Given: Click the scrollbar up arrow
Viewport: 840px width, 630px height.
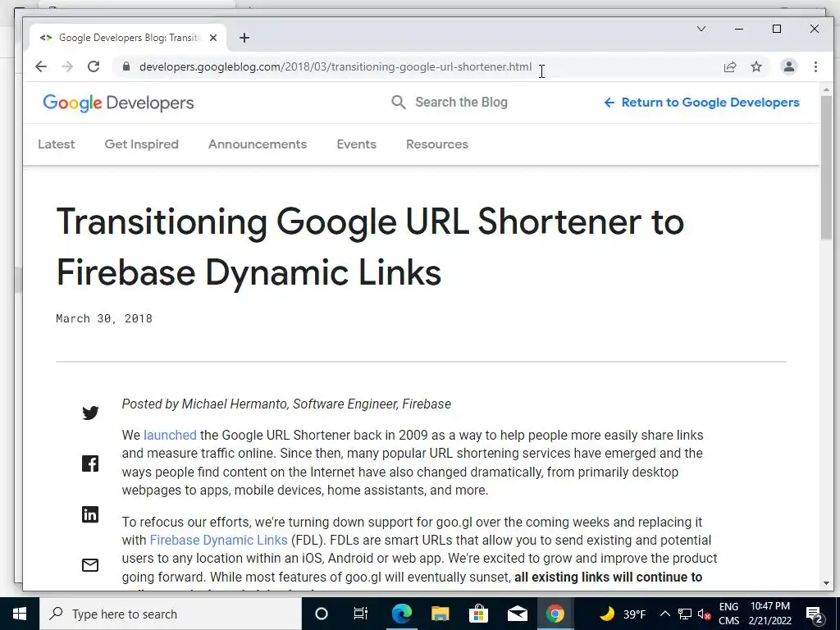Looking at the screenshot, I should click(826, 89).
